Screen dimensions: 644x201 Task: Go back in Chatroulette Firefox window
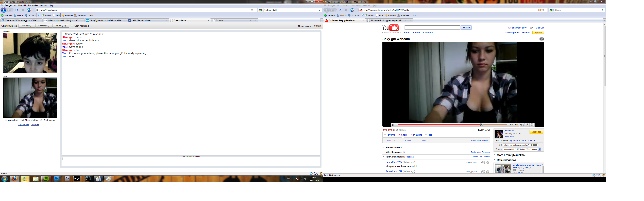coord(4,10)
